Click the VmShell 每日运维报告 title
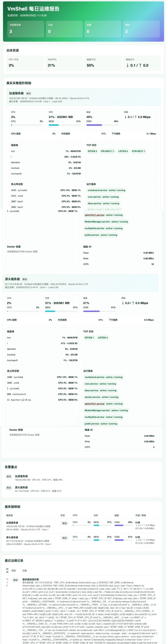This screenshot has width=166, height=644. pyautogui.click(x=33, y=9)
